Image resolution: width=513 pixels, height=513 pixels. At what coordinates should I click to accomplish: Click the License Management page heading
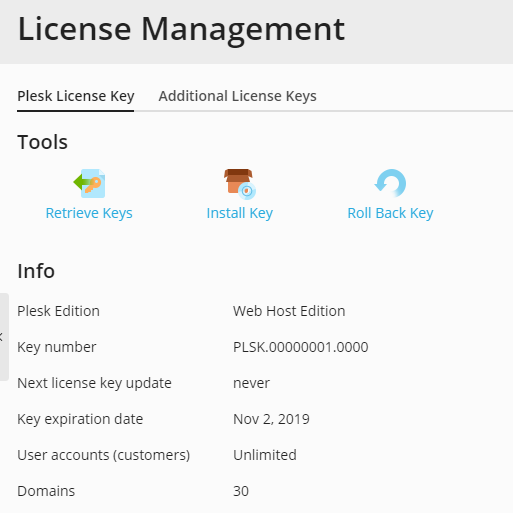(181, 29)
